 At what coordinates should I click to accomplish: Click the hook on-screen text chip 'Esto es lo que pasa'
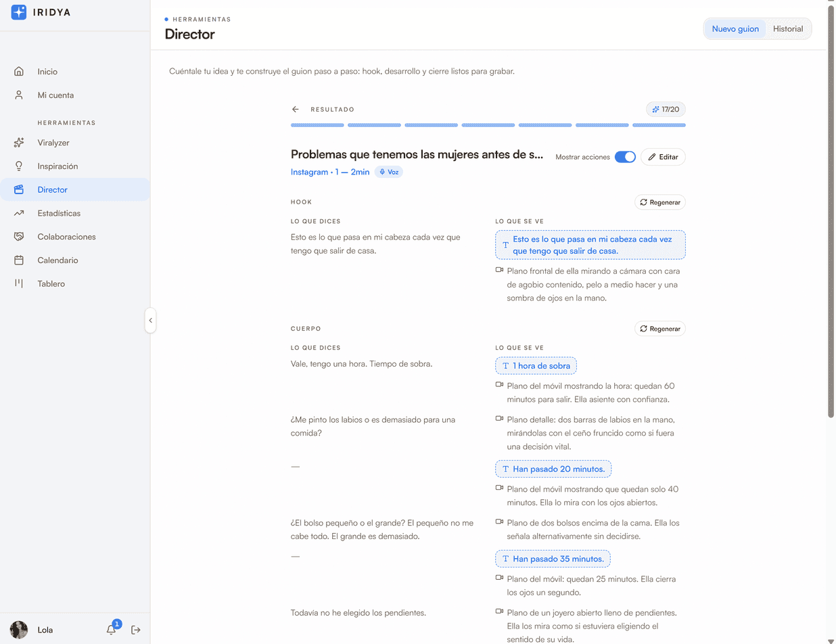pyautogui.click(x=590, y=245)
